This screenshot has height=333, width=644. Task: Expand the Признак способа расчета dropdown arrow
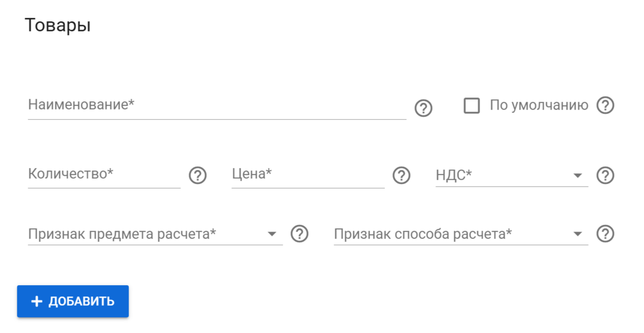pos(578,234)
